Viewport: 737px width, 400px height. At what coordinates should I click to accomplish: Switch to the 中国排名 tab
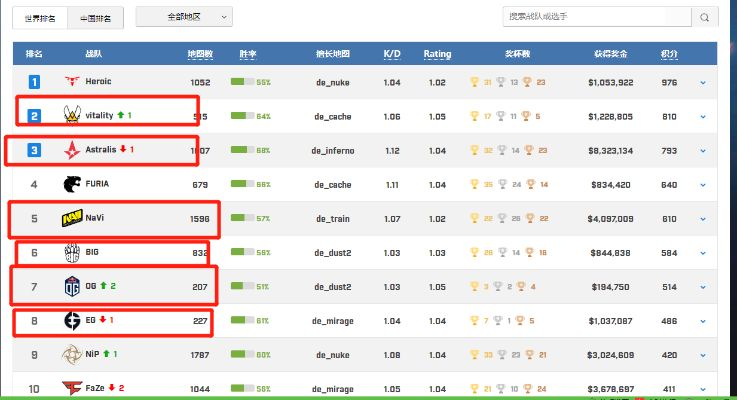[95, 18]
